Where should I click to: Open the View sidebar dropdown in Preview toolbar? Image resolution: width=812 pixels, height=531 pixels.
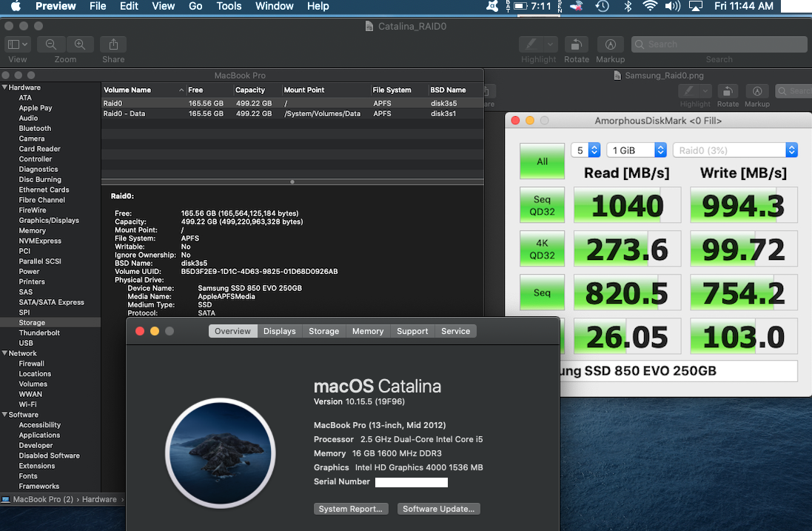tap(18, 44)
